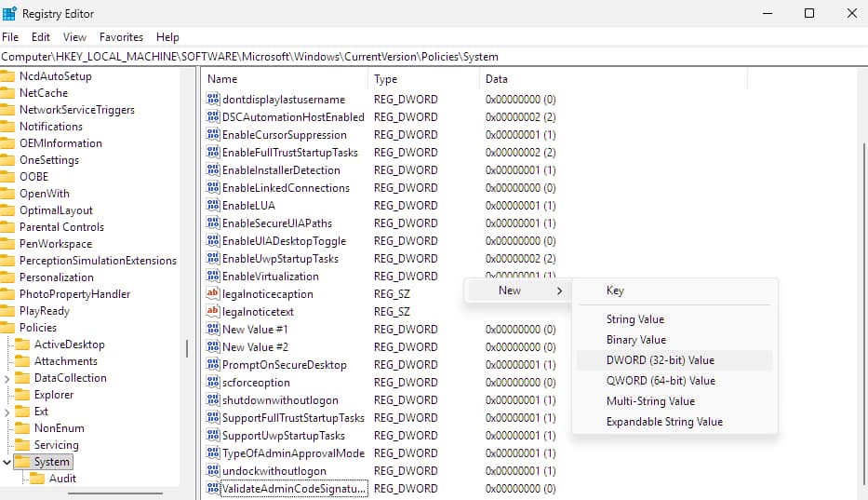This screenshot has width=868, height=500.
Task: Select the NonEnum key
Action: pyautogui.click(x=60, y=428)
